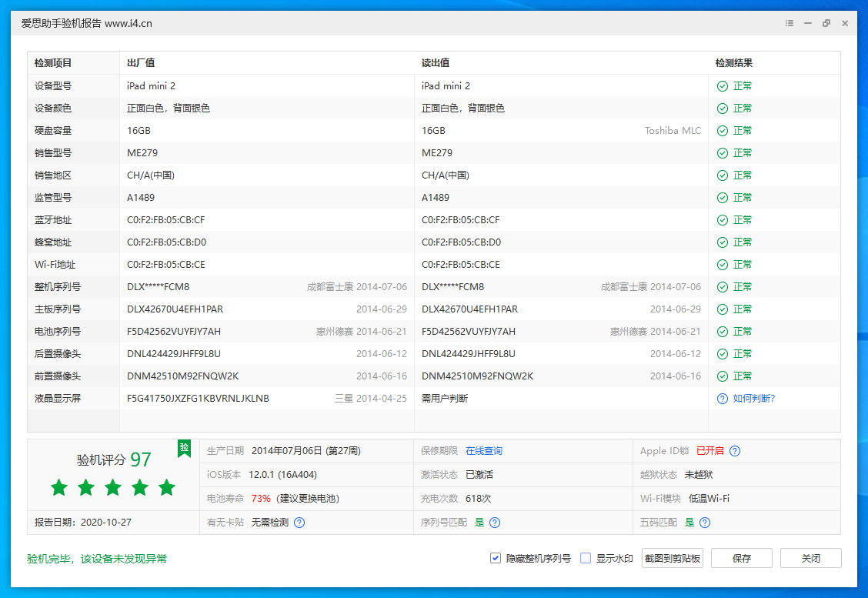Image resolution: width=868 pixels, height=598 pixels.
Task: Click the report list icon in the title bar
Action: (789, 23)
